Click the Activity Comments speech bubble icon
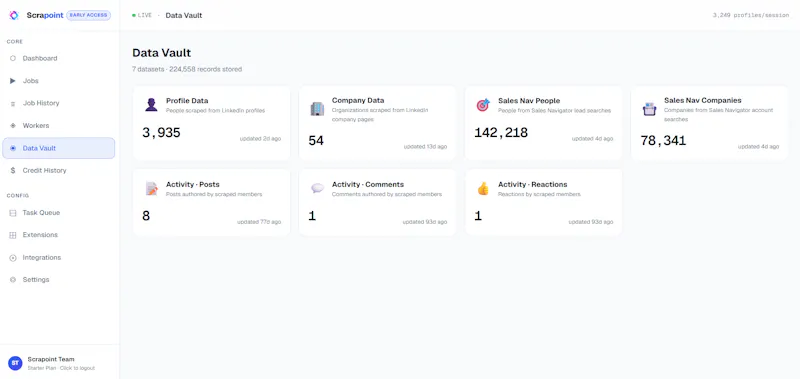The width and height of the screenshot is (800, 379). (317, 189)
